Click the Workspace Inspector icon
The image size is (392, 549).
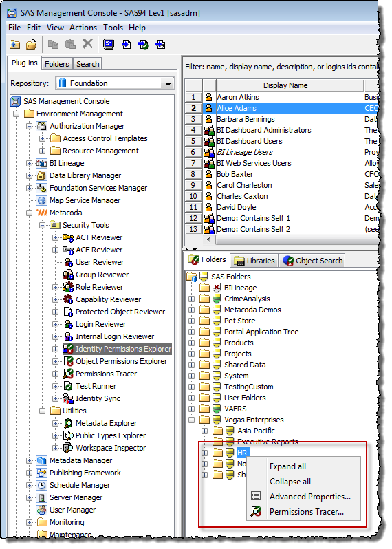click(68, 448)
